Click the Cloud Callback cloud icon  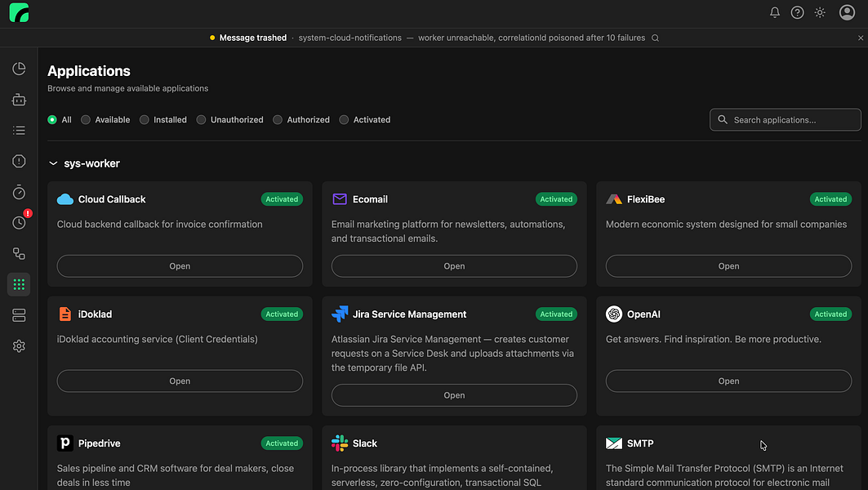tap(65, 199)
